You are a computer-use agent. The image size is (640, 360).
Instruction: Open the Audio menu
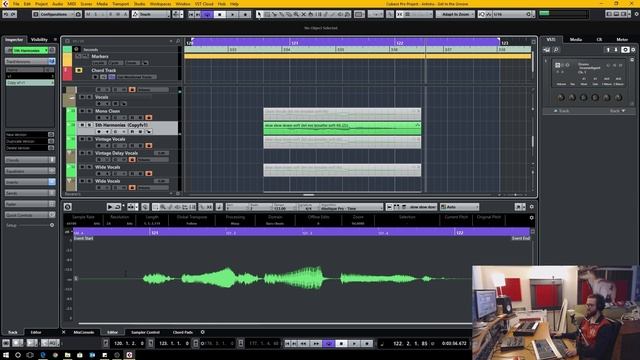pyautogui.click(x=58, y=4)
